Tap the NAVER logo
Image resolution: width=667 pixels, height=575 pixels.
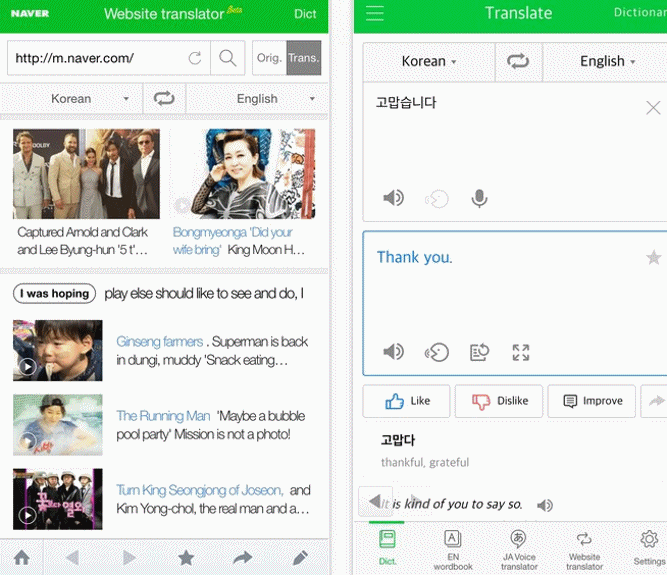(x=30, y=14)
